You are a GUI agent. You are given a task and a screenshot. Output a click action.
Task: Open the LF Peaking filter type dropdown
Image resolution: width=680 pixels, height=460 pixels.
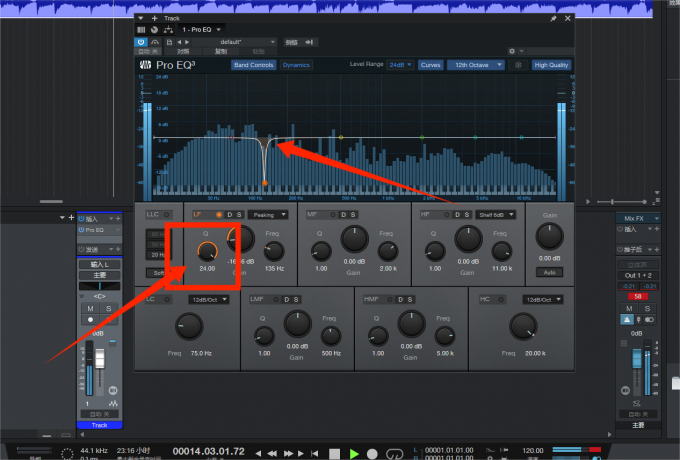[x=268, y=215]
